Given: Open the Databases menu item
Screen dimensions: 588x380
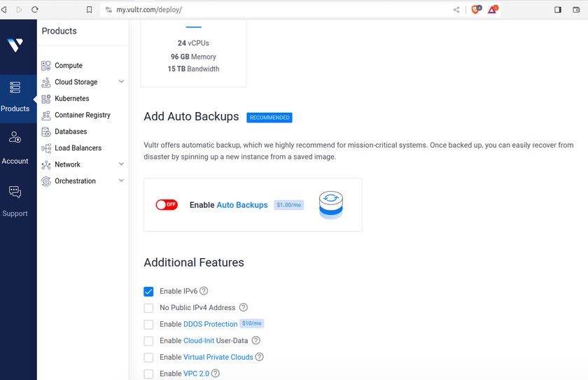Looking at the screenshot, I should click(x=71, y=132).
